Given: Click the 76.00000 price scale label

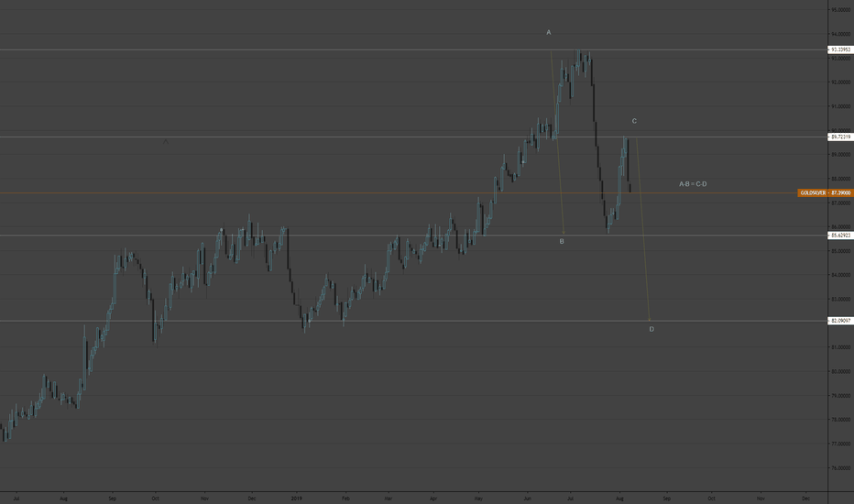Looking at the screenshot, I should coord(841,468).
